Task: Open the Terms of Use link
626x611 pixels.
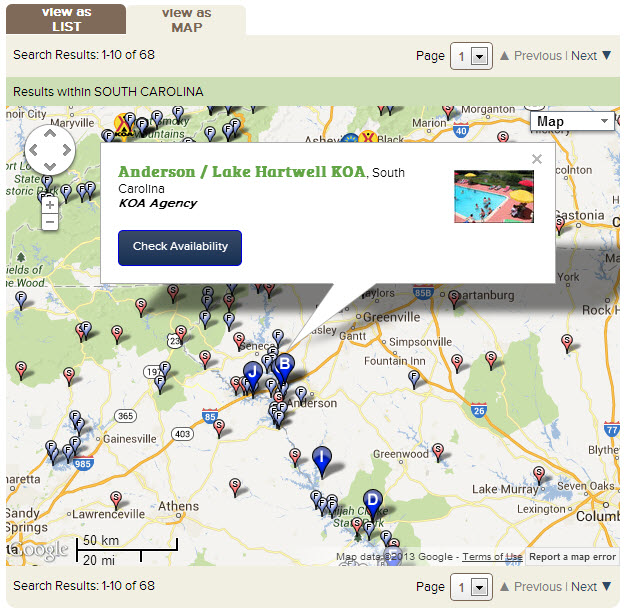Action: tap(492, 557)
